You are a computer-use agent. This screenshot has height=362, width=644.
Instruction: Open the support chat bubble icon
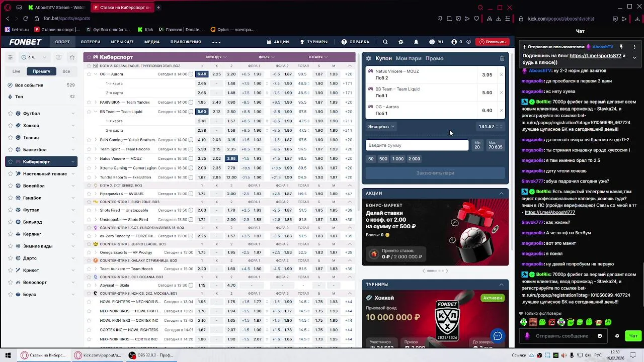coord(498,336)
